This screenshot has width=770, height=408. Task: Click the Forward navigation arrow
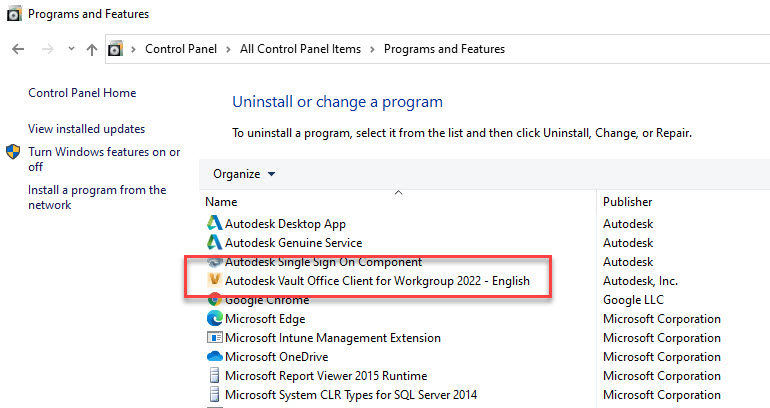[x=48, y=49]
